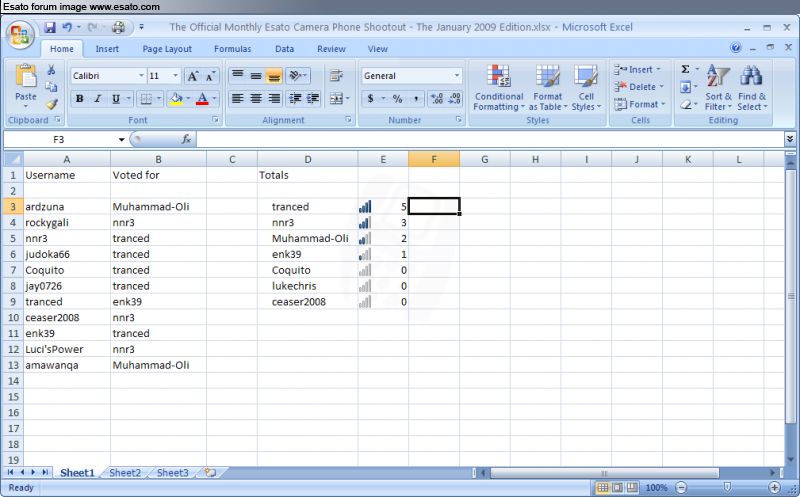The image size is (800, 497).
Task: Cut selection with the scissors icon
Action: point(51,69)
